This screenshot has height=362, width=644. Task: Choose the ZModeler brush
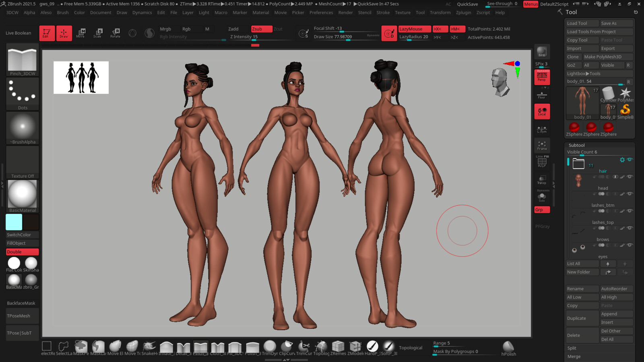click(355, 348)
